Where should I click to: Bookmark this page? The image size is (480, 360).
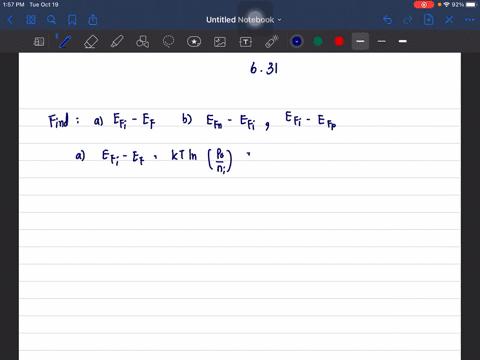pos(72,20)
